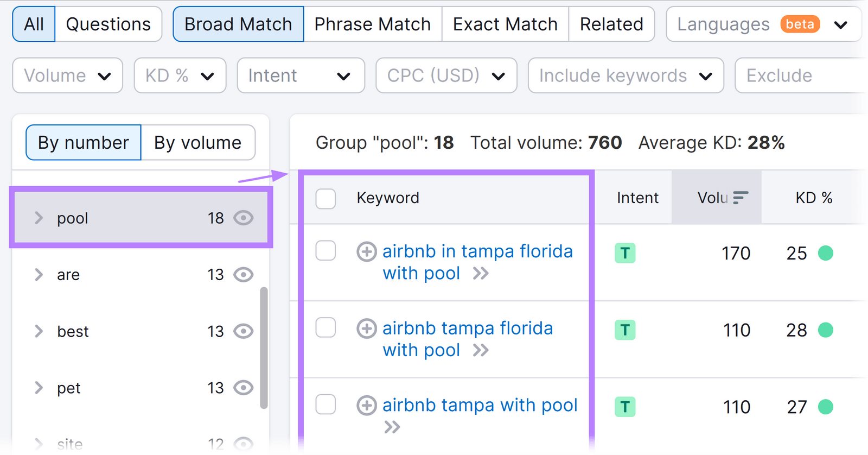The width and height of the screenshot is (868, 455).
Task: Open keyword link 'airbnb in tampa florida with pool'
Action: 477,262
